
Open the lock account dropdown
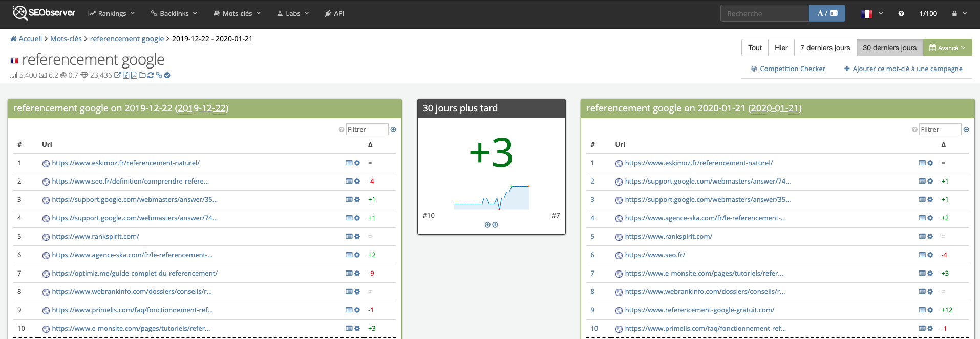point(960,13)
